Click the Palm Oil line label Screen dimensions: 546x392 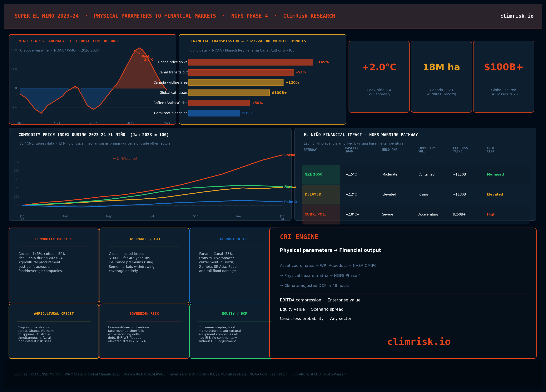pyautogui.click(x=292, y=202)
